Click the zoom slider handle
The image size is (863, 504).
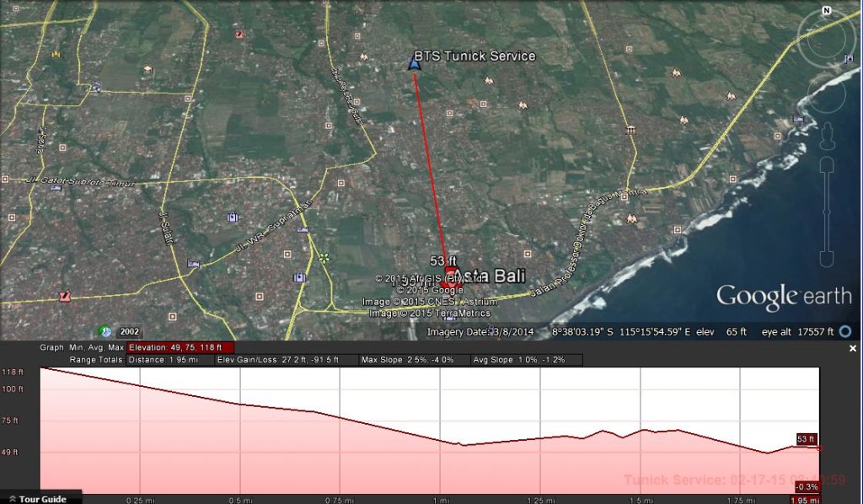coord(826,212)
